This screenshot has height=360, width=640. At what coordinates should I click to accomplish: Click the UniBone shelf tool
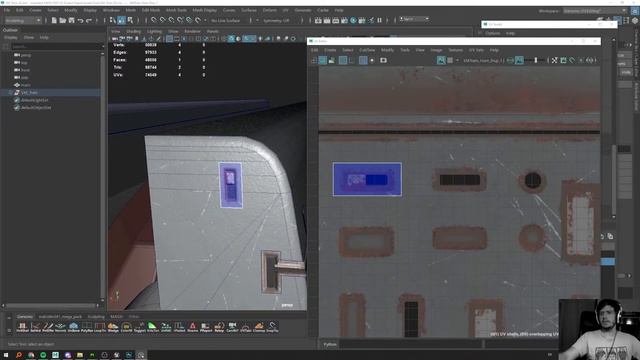click(73, 327)
